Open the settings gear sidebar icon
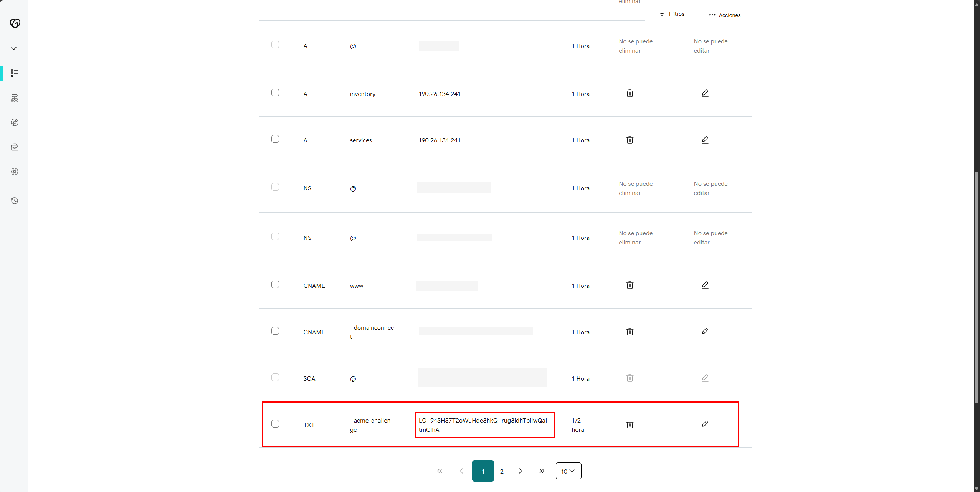The width and height of the screenshot is (980, 492). click(x=15, y=172)
